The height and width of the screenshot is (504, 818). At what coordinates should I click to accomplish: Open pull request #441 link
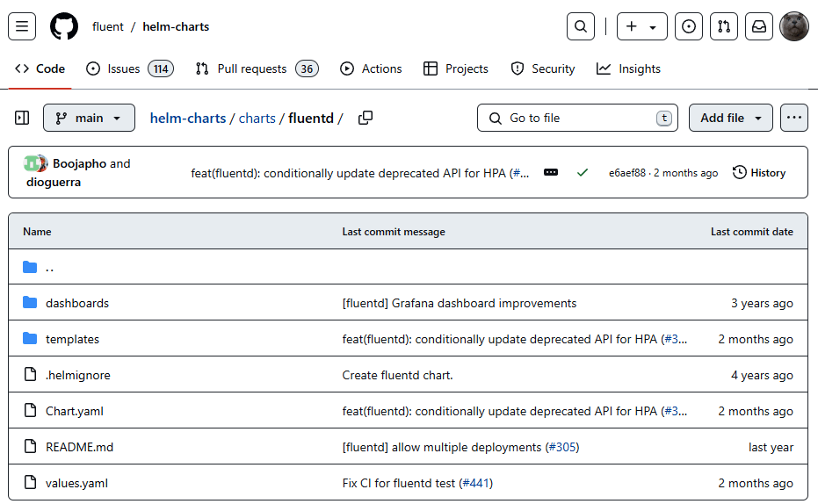(x=475, y=483)
